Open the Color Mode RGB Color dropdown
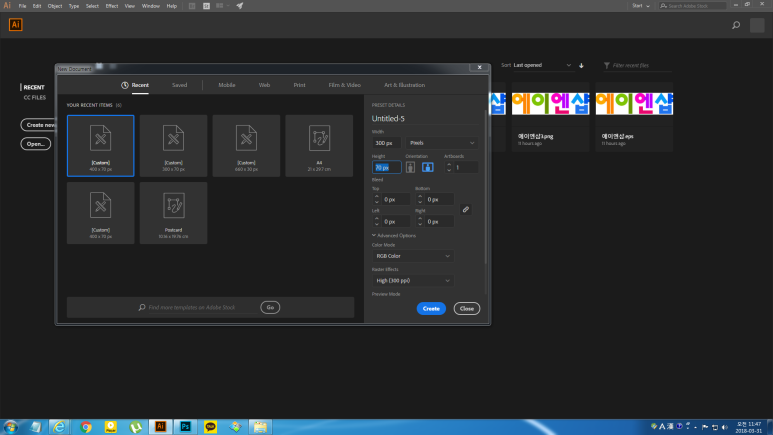Image resolution: width=773 pixels, height=435 pixels. [412, 256]
